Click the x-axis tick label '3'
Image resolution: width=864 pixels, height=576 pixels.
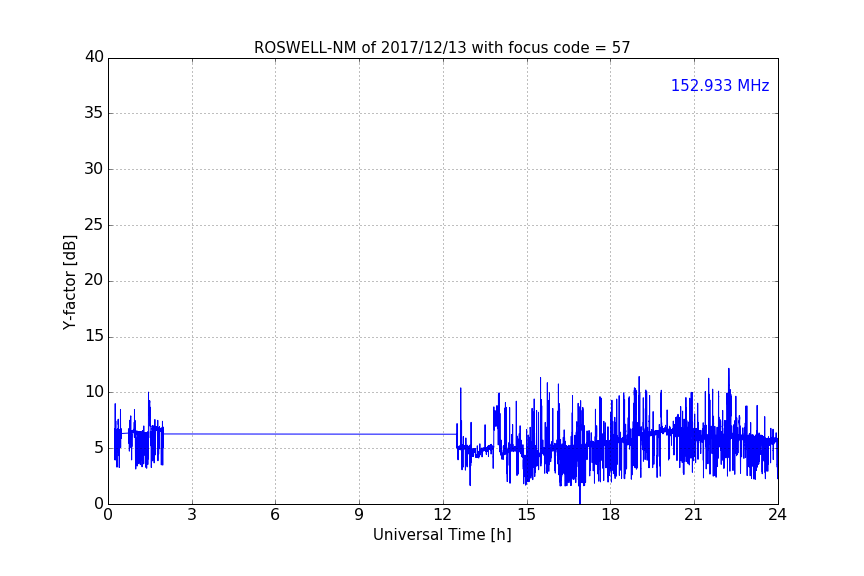192,515
